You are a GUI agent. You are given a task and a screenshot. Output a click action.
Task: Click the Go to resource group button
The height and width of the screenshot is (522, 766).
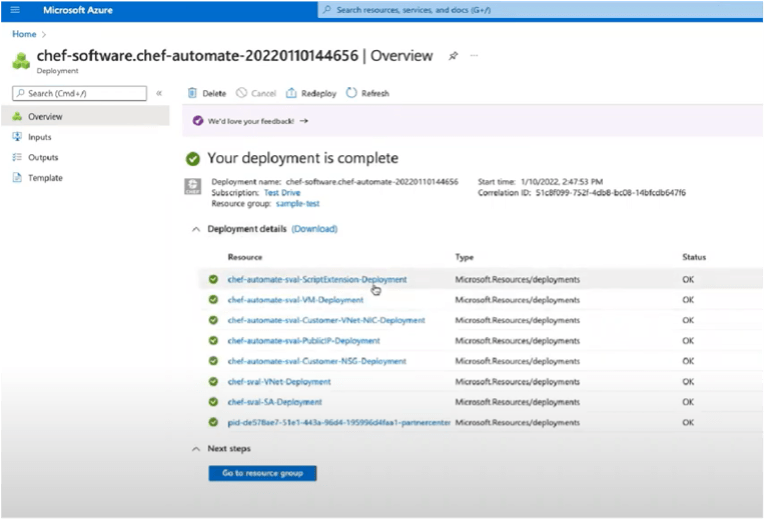coord(262,473)
